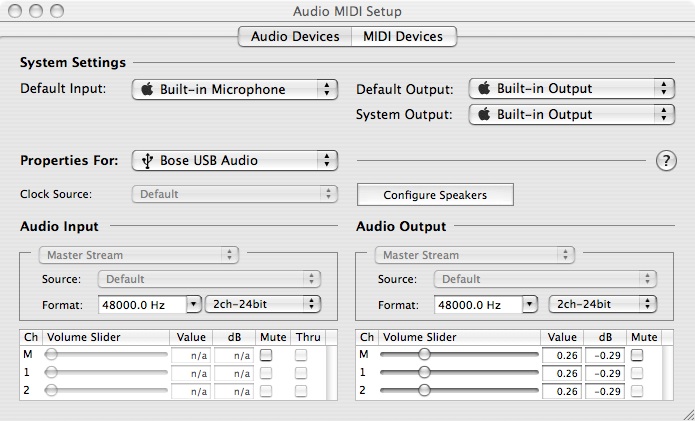Click the window resize grip corner
This screenshot has width=695, height=421.
(x=686, y=412)
